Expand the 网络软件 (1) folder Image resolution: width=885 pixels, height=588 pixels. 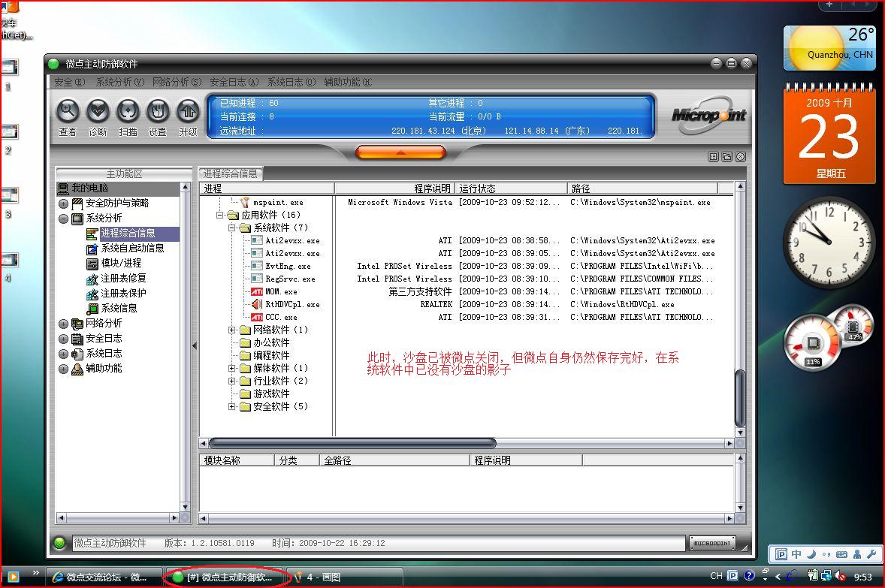coord(231,330)
